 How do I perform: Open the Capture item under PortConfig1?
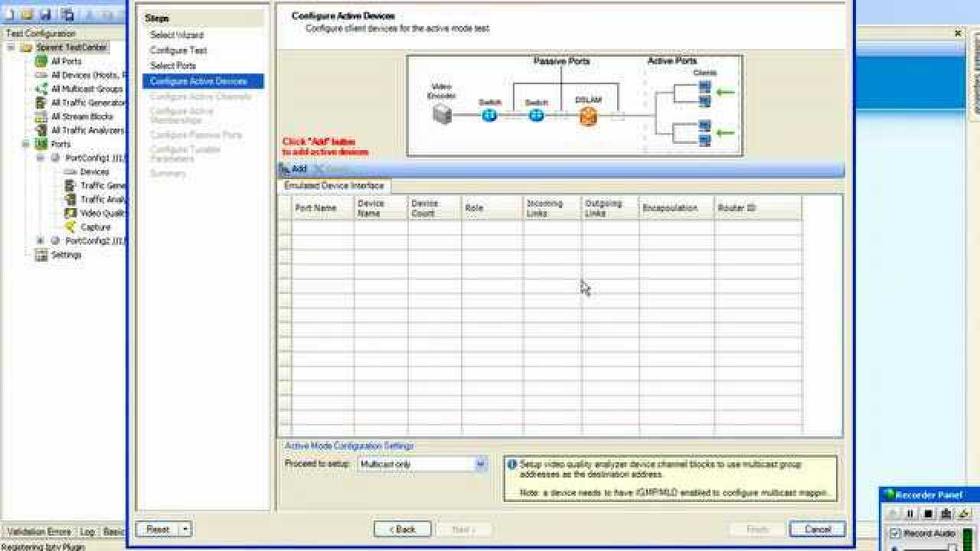95,227
